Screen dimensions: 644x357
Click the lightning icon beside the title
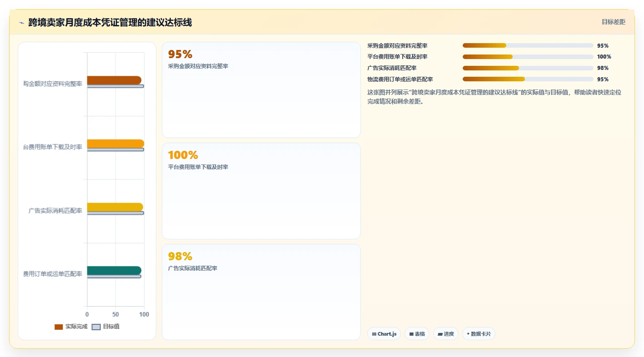click(x=21, y=23)
